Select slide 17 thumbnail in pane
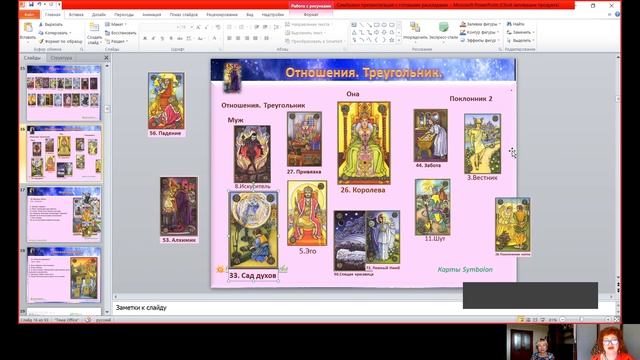640x360 pixels. (64, 214)
